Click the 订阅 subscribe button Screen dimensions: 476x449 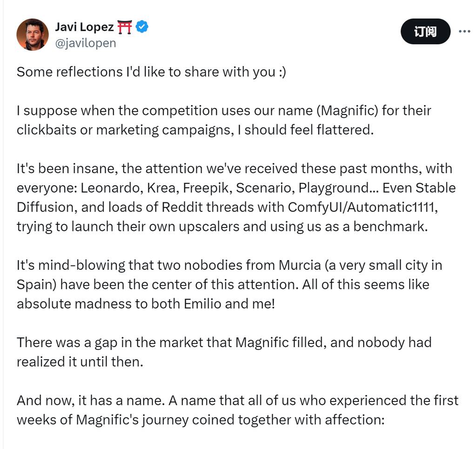[425, 32]
